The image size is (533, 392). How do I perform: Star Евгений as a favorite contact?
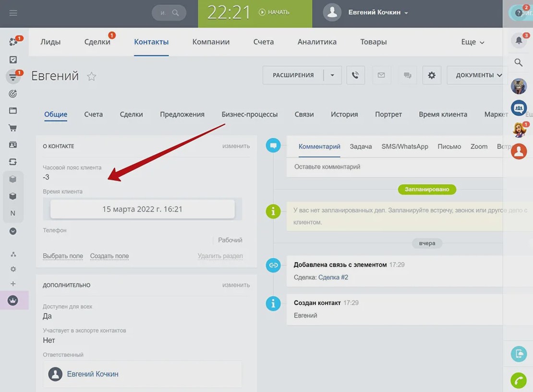click(x=91, y=76)
